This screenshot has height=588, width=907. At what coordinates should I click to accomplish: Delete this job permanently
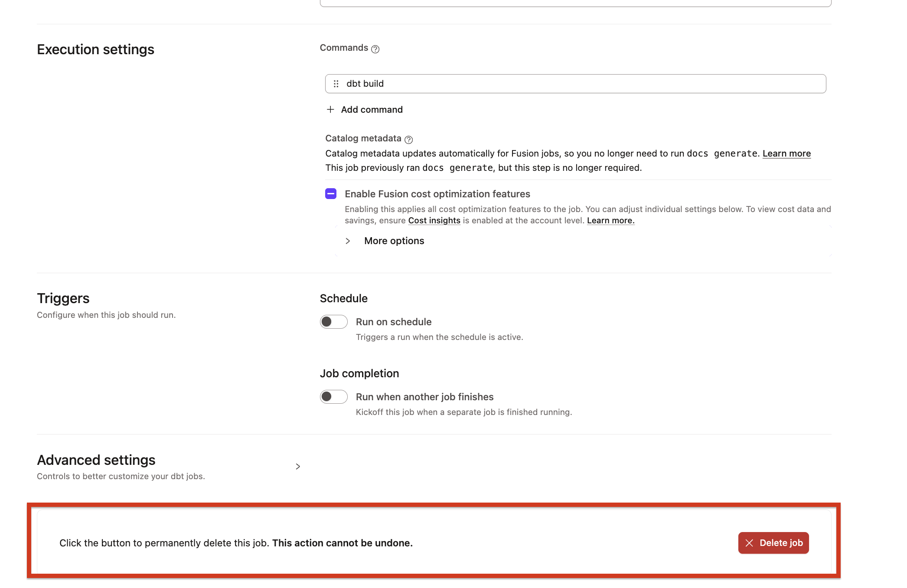coord(773,543)
